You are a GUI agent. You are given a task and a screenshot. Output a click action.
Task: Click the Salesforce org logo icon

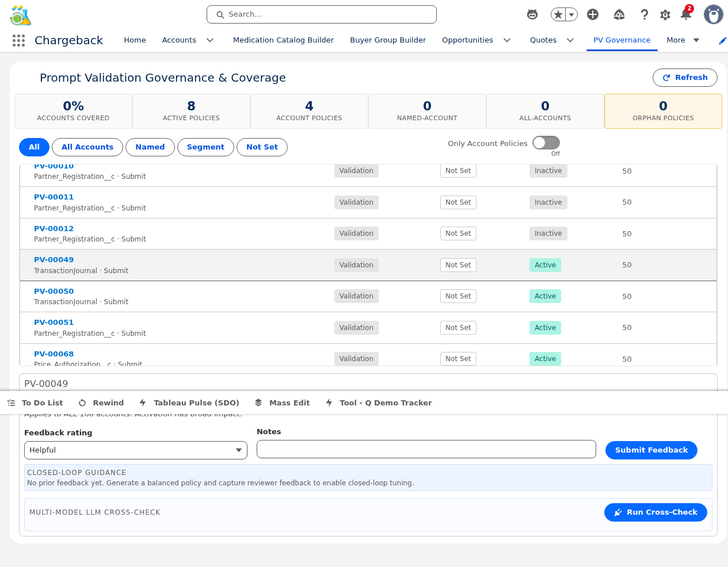point(20,15)
